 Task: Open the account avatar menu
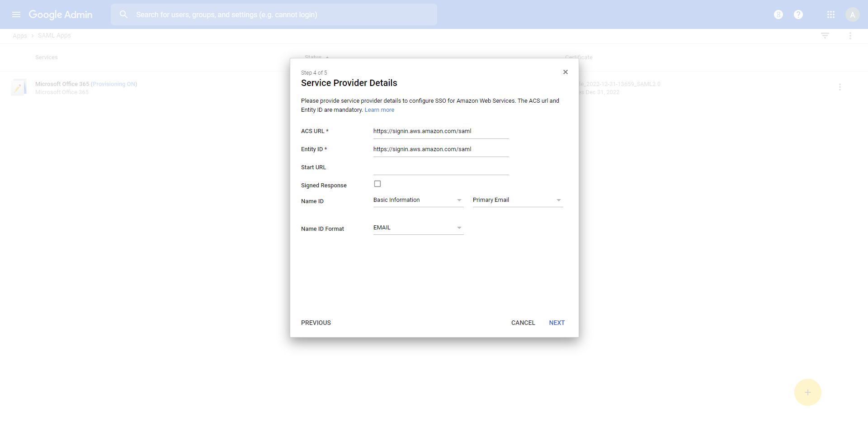tap(853, 14)
